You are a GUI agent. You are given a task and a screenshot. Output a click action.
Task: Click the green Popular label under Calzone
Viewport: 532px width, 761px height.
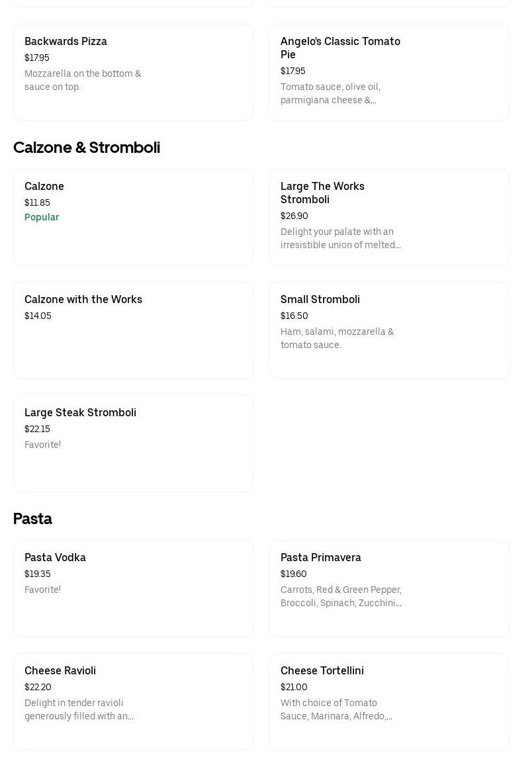click(x=42, y=217)
